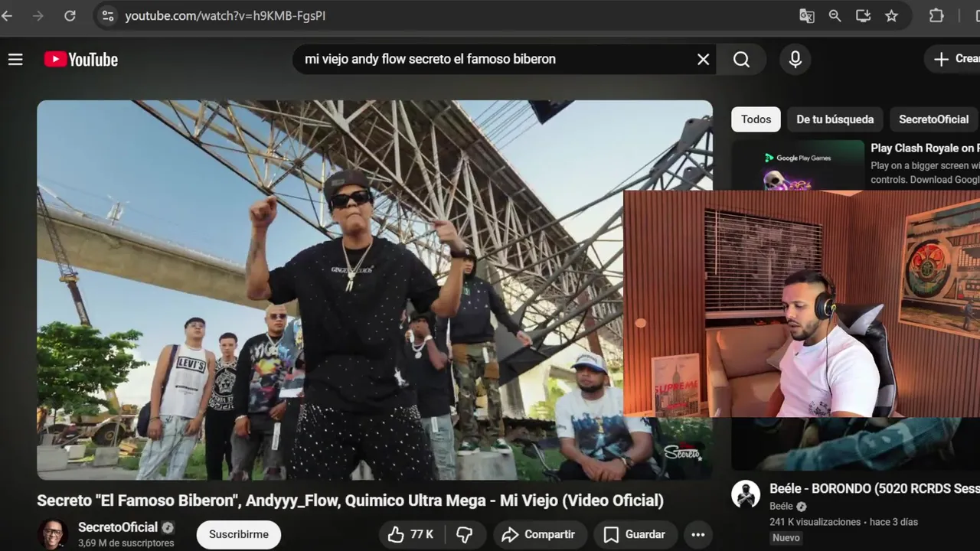Screen dimensions: 980x551
Task: Go forward in the browser
Action: click(38, 15)
